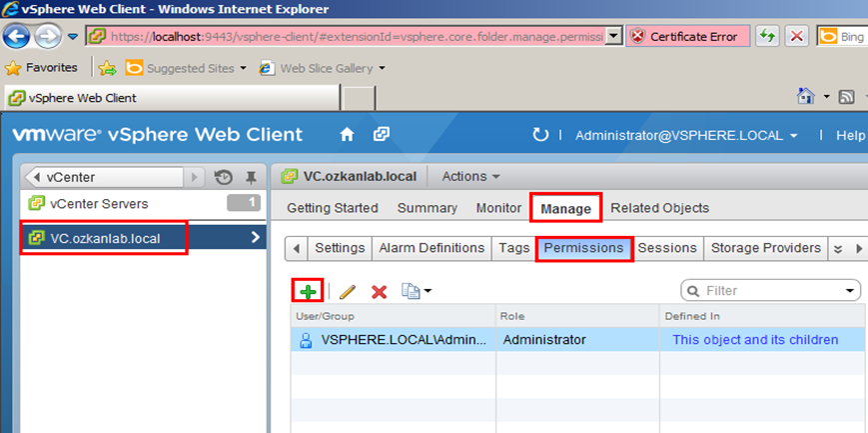Open the Sessions subtab
This screenshot has height=433, width=868.
click(x=667, y=248)
